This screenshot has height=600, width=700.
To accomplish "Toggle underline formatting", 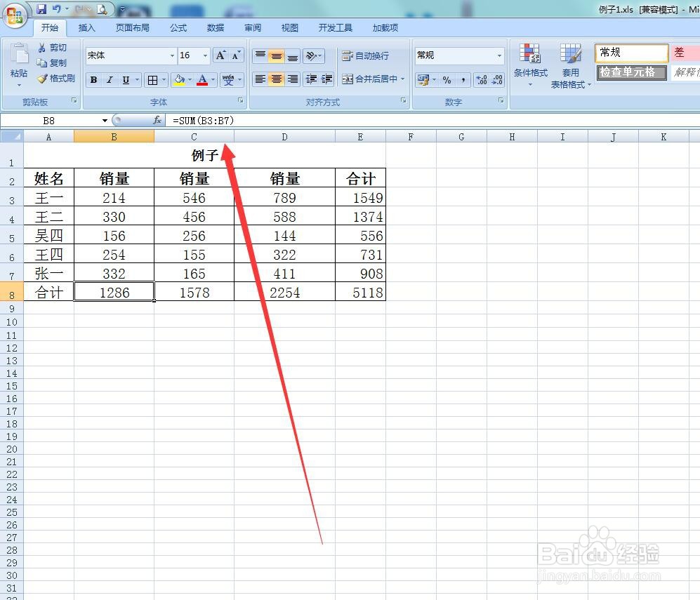I will coord(126,80).
